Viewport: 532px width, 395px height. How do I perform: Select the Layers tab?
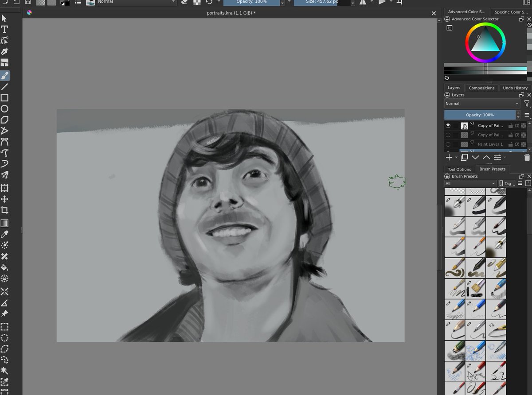click(x=454, y=88)
